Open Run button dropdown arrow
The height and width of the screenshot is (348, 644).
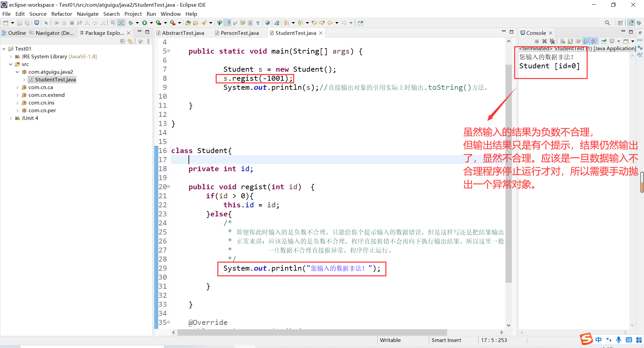point(151,23)
